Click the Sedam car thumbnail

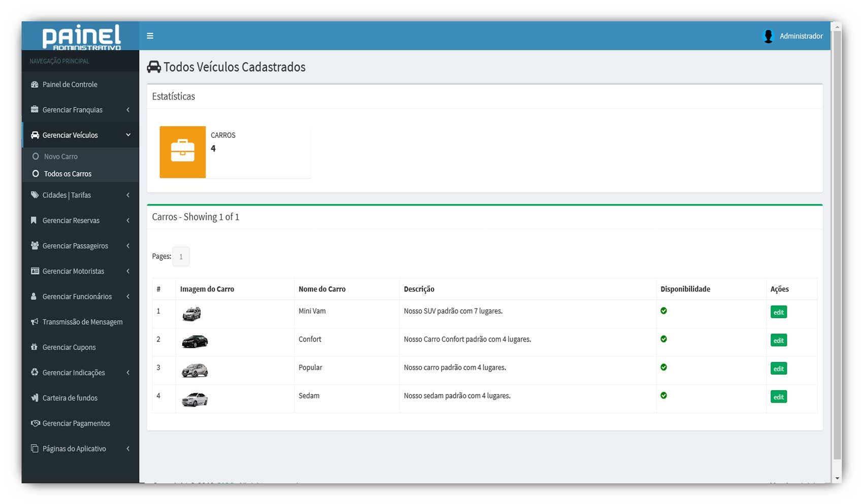point(195,399)
